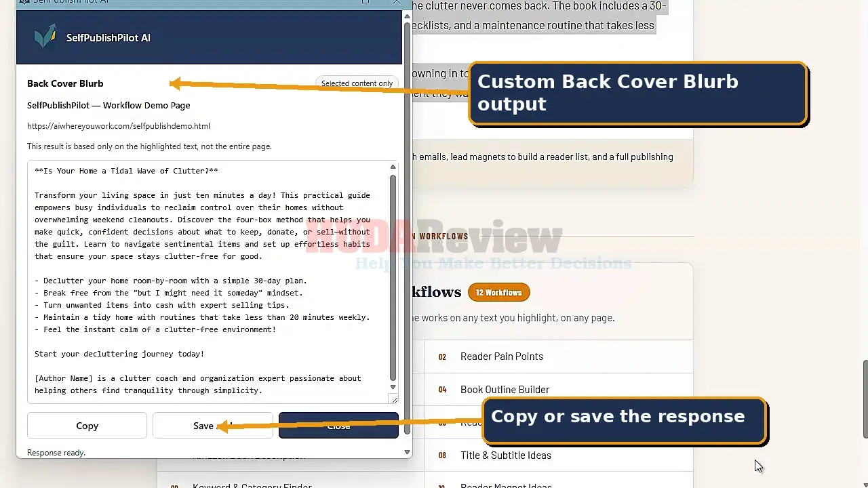The height and width of the screenshot is (488, 868).
Task: Click the Save button in the popup
Action: tap(212, 426)
